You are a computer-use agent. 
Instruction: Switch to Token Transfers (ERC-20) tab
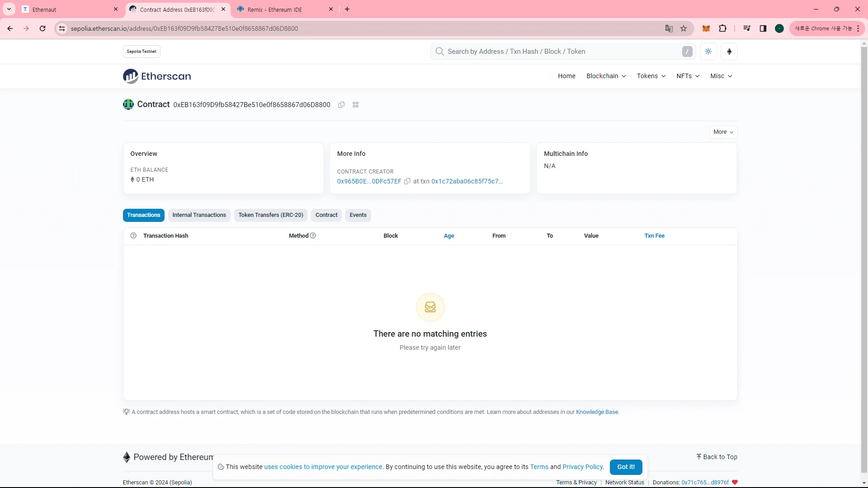click(271, 215)
